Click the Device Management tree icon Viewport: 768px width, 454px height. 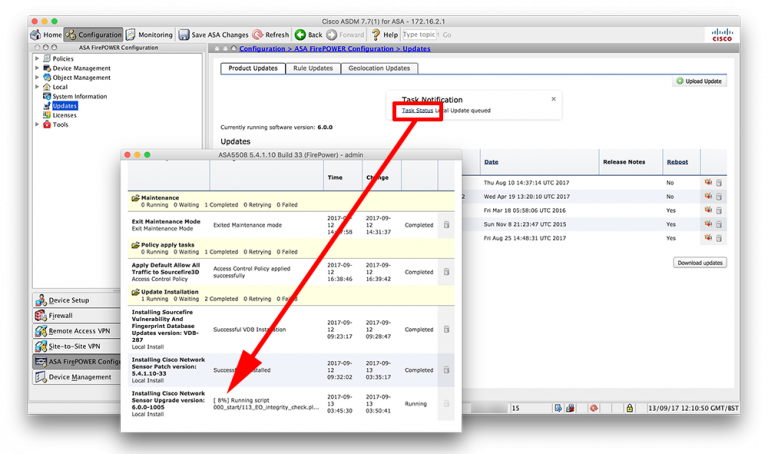click(47, 68)
